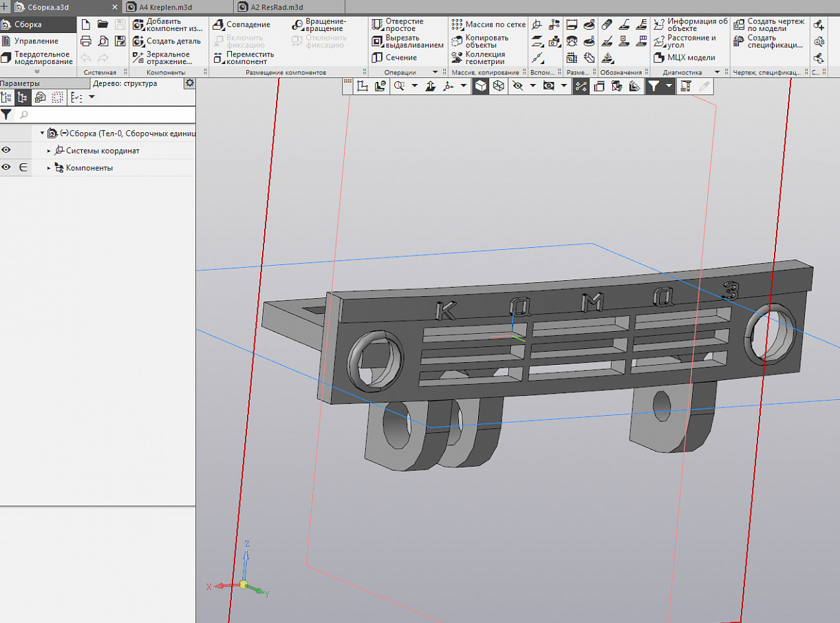Click the selection filter funnel in view toolbar
The image size is (840, 623).
[653, 86]
